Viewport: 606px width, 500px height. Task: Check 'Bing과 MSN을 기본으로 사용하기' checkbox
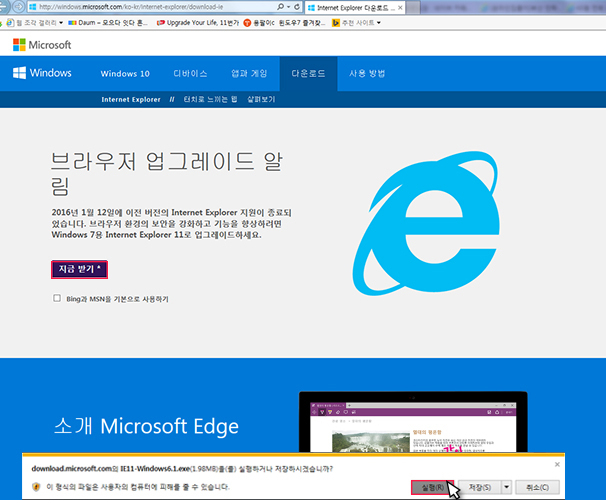pyautogui.click(x=57, y=298)
